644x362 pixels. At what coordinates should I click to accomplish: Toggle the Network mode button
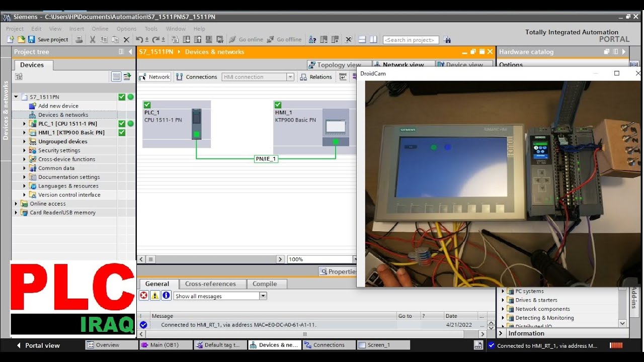coord(155,77)
